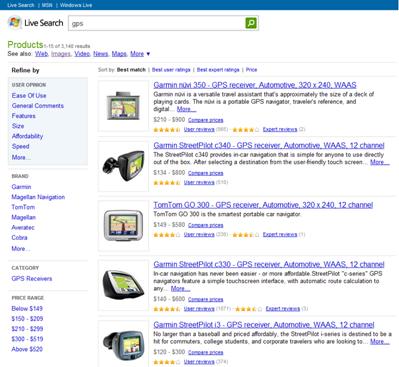This screenshot has height=367, width=399.
Task: Refine by Features opinion
Action: click(x=23, y=116)
